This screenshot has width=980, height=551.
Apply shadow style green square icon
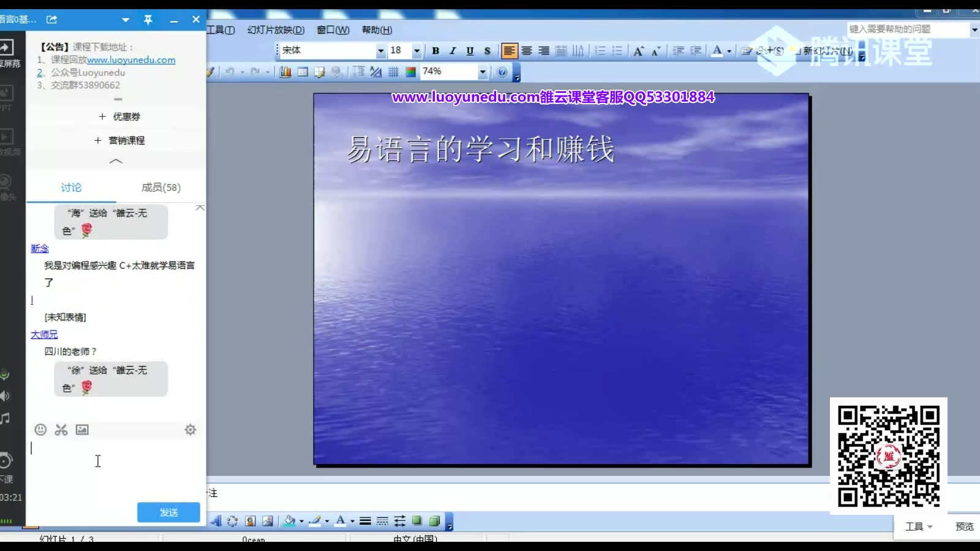pos(417,521)
